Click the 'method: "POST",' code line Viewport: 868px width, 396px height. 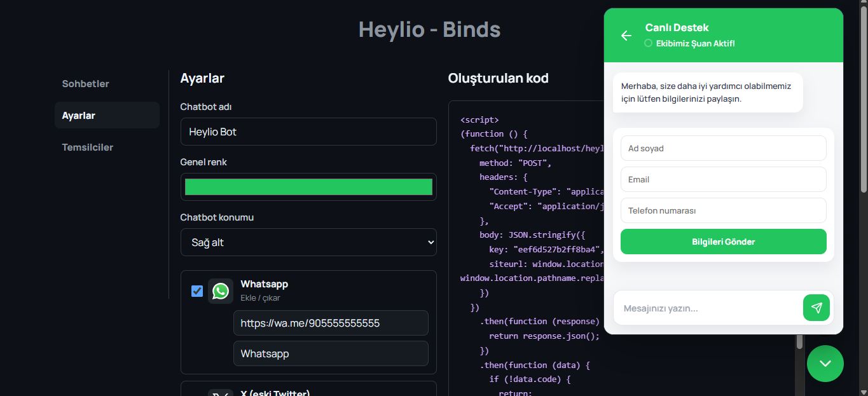click(515, 163)
